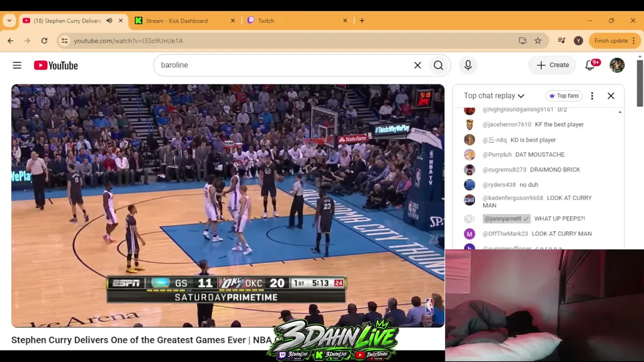Viewport: 644px width, 362px height.
Task: Click the @jonnyarnett verified chat name
Action: click(x=507, y=219)
